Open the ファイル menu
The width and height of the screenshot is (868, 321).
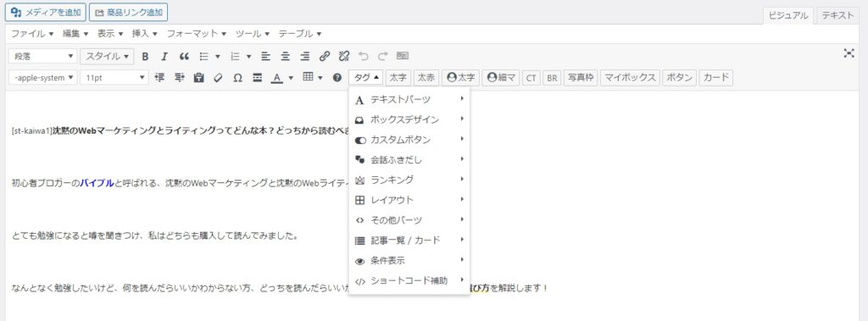tap(33, 34)
